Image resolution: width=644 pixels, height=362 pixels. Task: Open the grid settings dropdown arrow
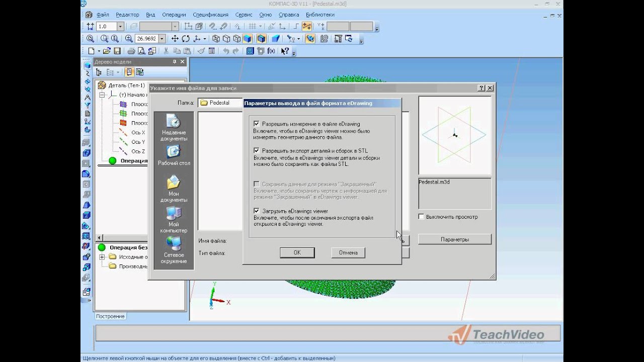pos(261,26)
